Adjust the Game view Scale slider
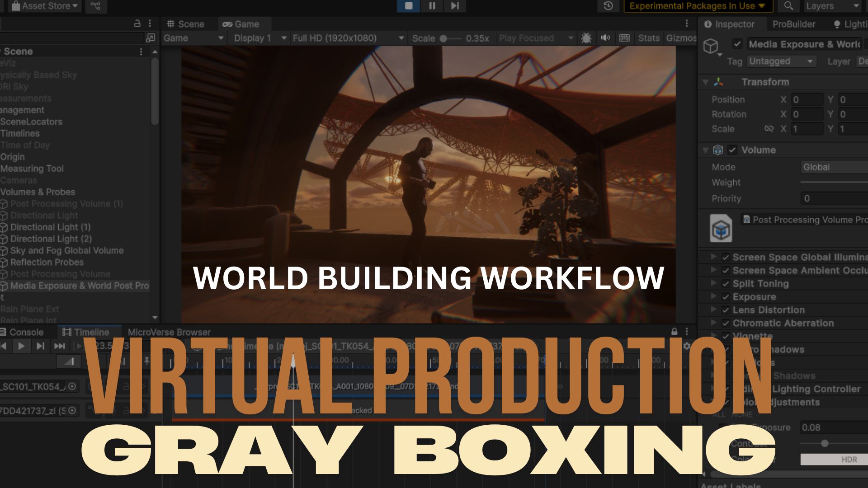This screenshot has height=488, width=868. (x=443, y=38)
